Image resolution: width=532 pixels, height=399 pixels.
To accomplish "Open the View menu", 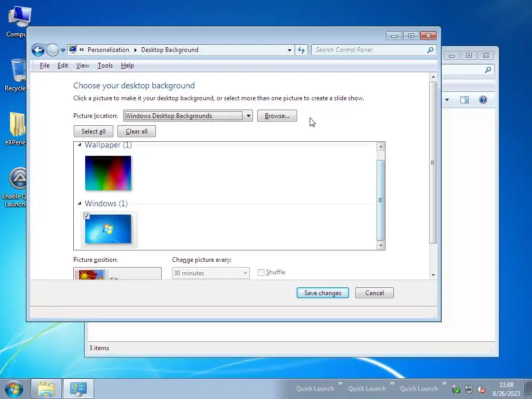I will (83, 65).
